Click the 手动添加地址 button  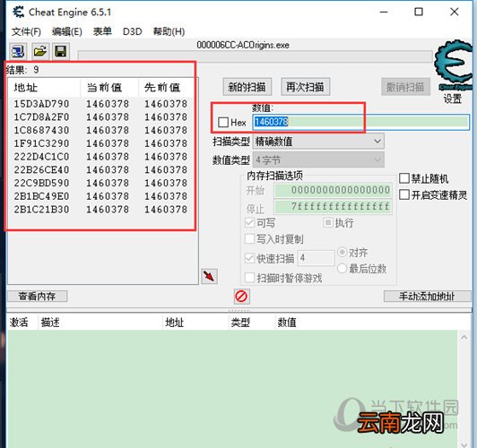click(428, 296)
